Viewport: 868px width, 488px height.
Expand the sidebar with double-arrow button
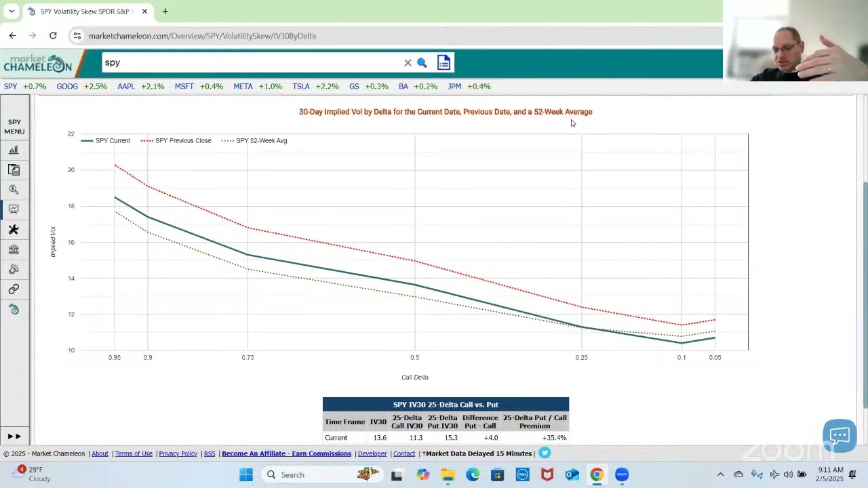point(14,436)
